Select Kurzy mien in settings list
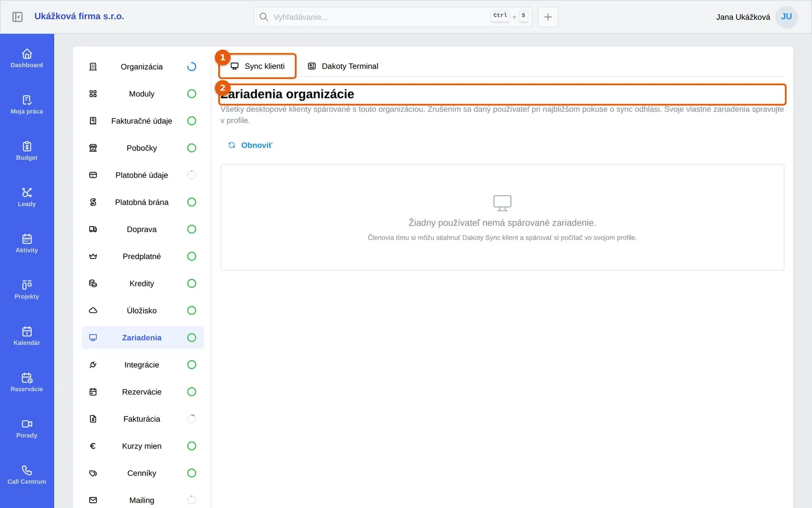The height and width of the screenshot is (508, 812). (143, 446)
